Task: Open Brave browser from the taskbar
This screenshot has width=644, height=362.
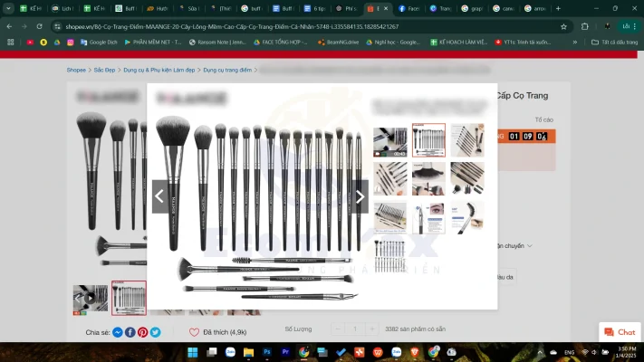Action: [415, 352]
